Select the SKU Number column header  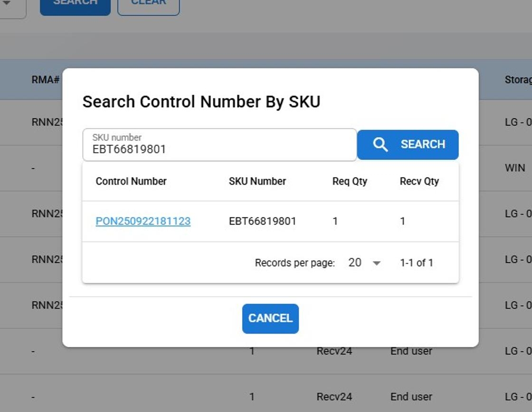tap(257, 181)
